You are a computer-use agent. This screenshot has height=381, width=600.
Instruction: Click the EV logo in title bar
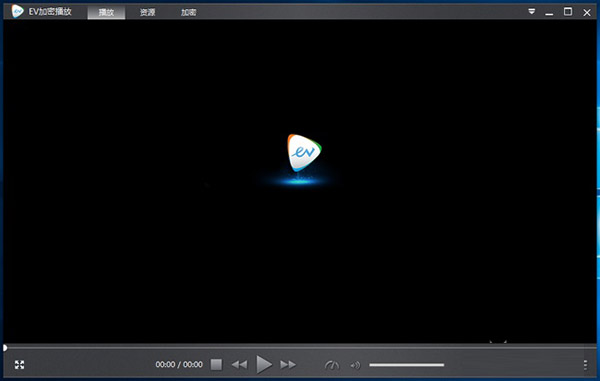(17, 11)
